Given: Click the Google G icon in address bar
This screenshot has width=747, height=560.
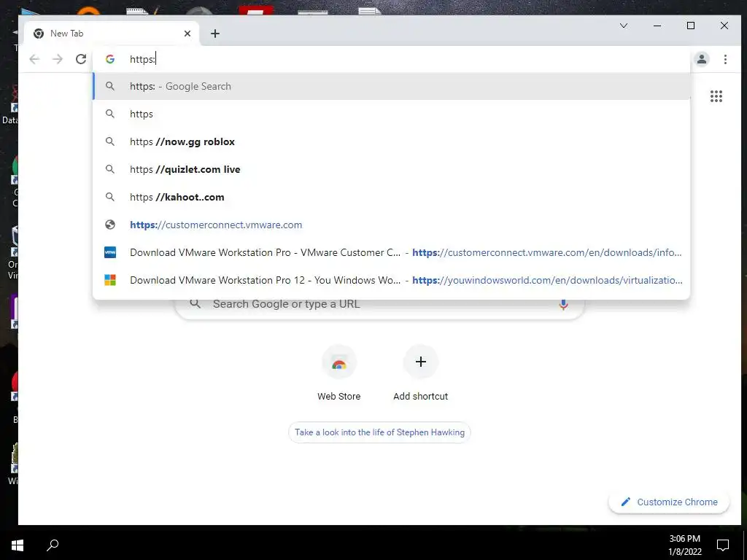Looking at the screenshot, I should click(x=110, y=59).
